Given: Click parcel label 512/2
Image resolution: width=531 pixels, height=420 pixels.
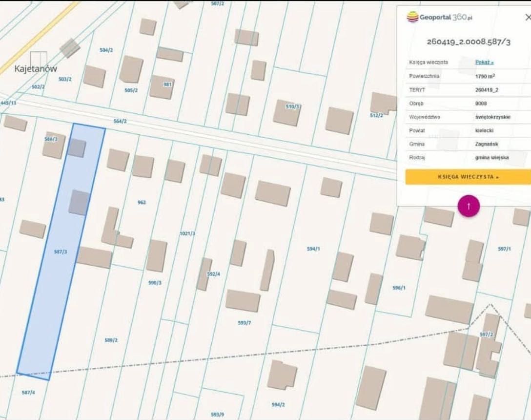Looking at the screenshot, I should pos(376,115).
